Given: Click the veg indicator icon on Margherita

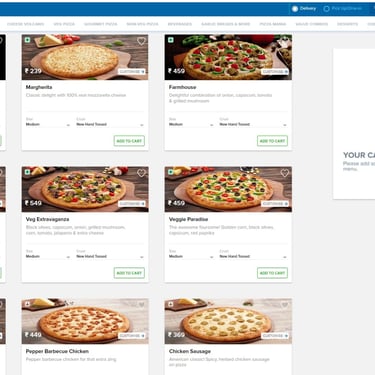Looking at the screenshot, I should point(27,40).
